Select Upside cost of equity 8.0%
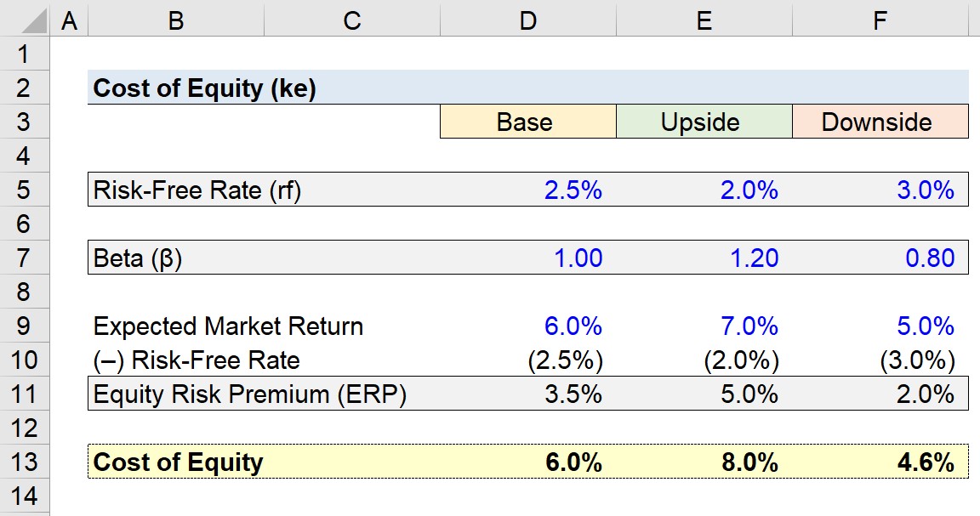This screenshot has height=516, width=980. tap(704, 462)
